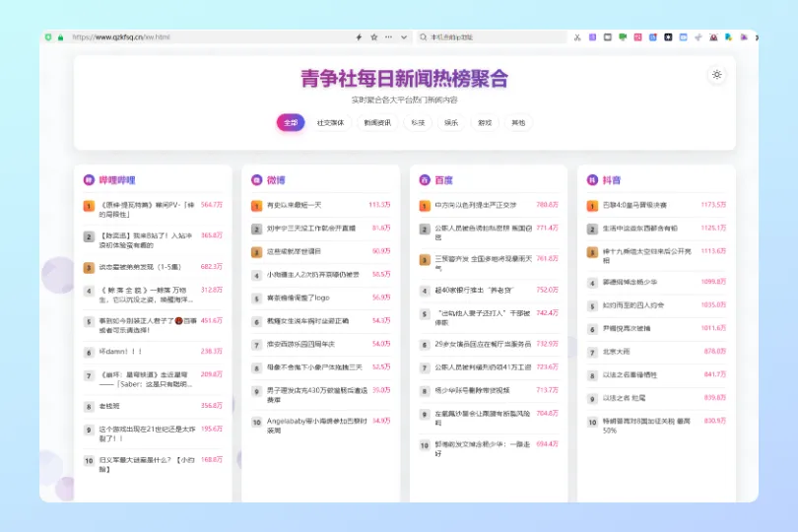
Task: Open Weibo item 有史以来最短一天
Action: tap(295, 205)
